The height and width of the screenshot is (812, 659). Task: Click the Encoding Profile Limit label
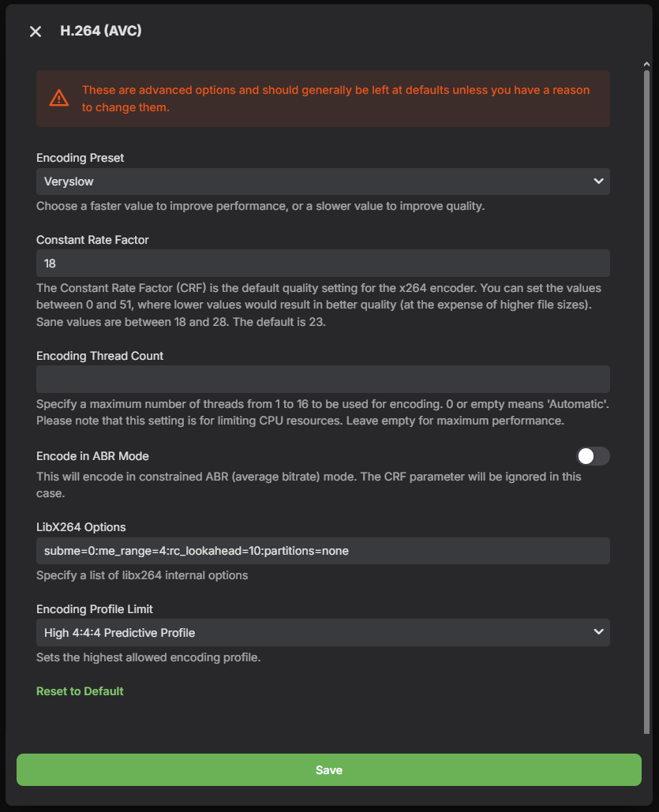(x=94, y=609)
